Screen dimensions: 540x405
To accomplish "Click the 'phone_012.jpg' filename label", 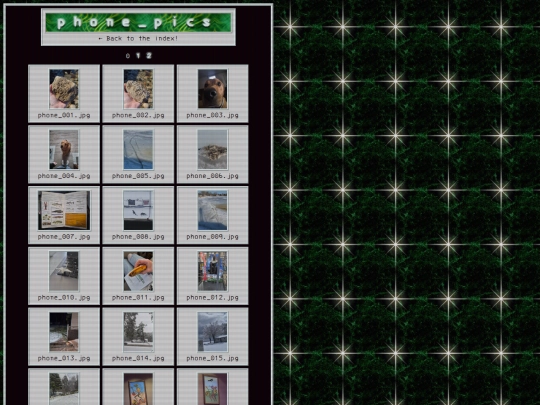I will point(212,298).
